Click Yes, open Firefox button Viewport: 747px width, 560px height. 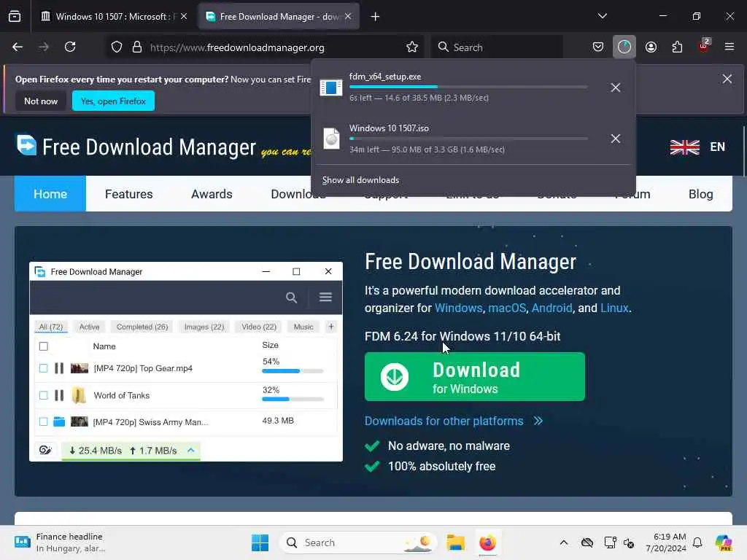point(113,101)
